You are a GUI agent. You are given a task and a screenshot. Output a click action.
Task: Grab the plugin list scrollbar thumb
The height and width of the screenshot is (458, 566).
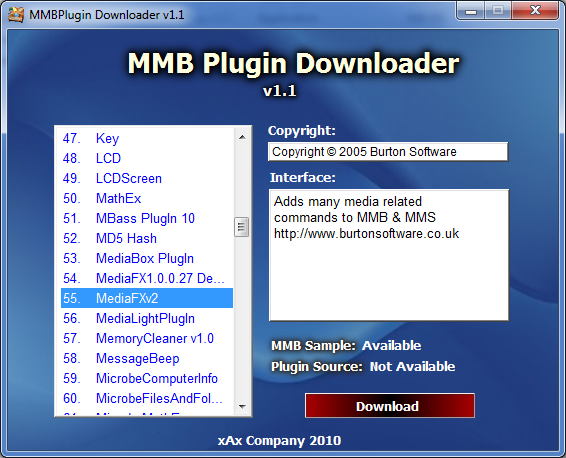(241, 227)
